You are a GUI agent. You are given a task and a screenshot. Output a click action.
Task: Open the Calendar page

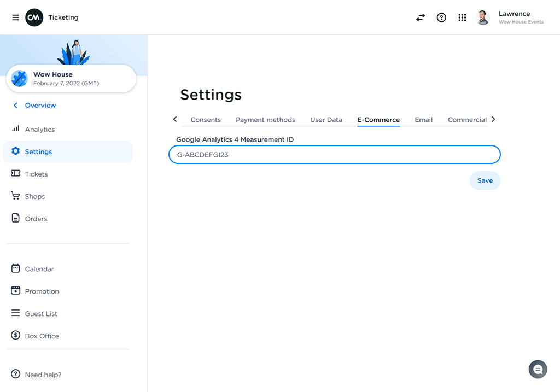[x=39, y=269]
